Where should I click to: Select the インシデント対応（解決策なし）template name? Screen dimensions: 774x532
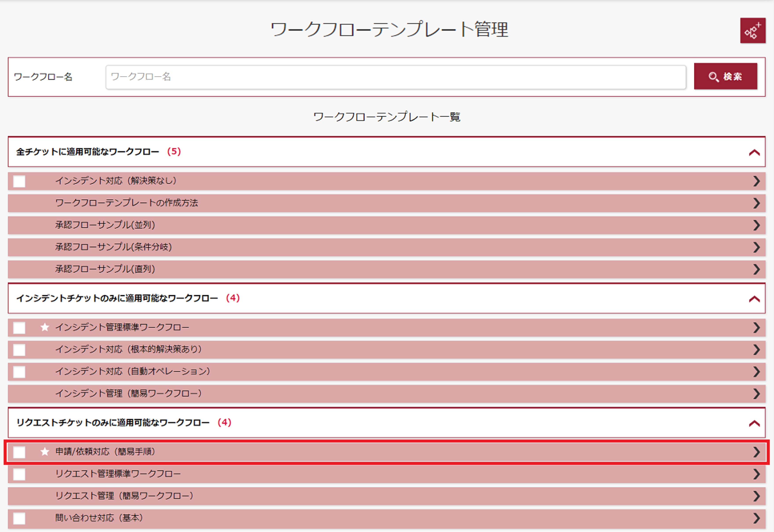[x=116, y=181]
